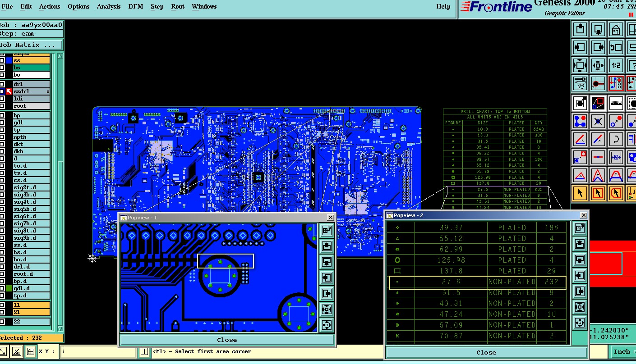Click the blue color swatch beside ss layer
636x364 pixels.
pos(9,60)
